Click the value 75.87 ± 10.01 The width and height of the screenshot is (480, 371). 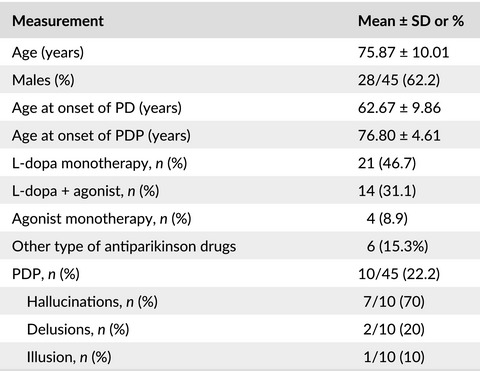pos(403,52)
